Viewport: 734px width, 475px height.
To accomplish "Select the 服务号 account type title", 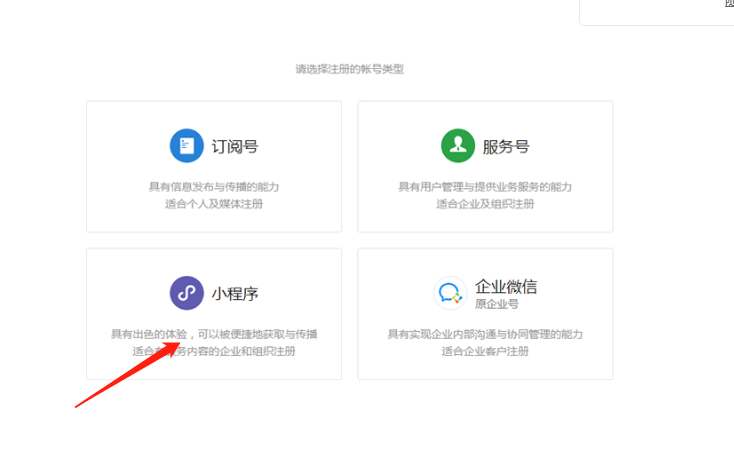I will pos(506,146).
